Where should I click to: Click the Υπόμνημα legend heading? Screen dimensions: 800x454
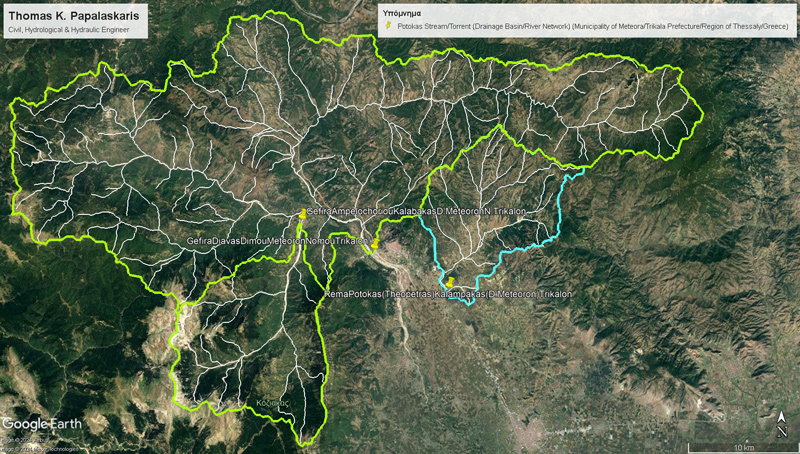point(392,14)
